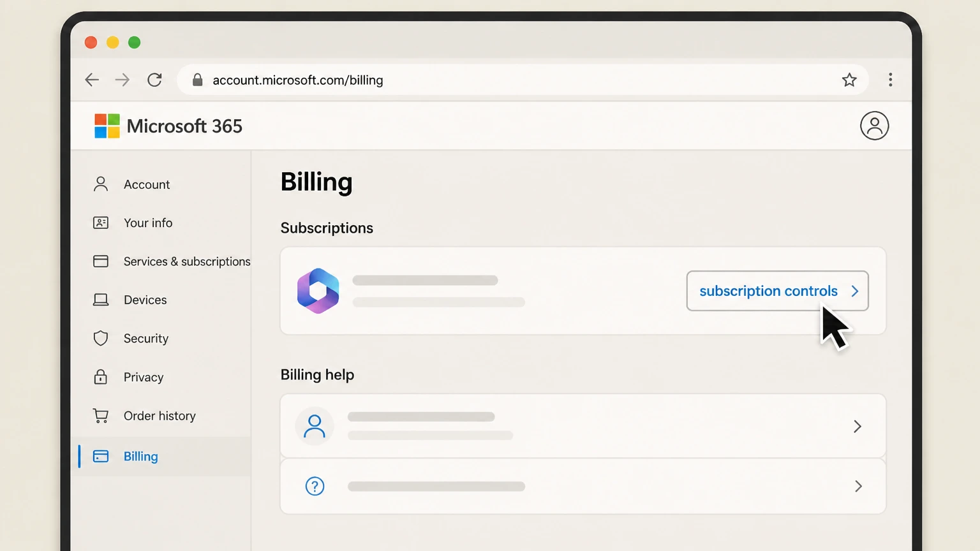Click the lock icon beside Privacy
The height and width of the screenshot is (551, 980).
(x=101, y=377)
